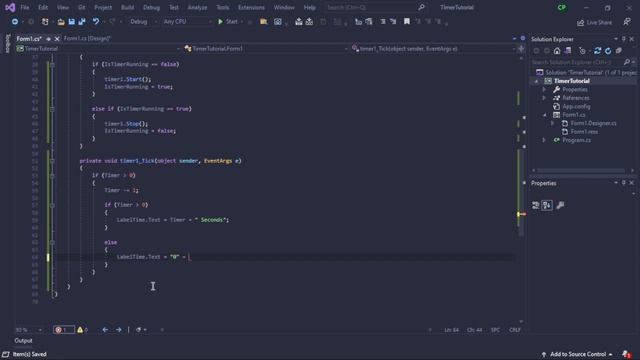Click the Live Share button
The width and height of the screenshot is (640, 360).
point(594,22)
